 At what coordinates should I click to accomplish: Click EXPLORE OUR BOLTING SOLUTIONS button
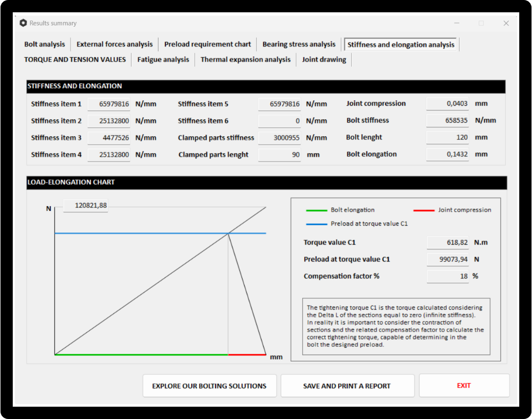pyautogui.click(x=209, y=386)
